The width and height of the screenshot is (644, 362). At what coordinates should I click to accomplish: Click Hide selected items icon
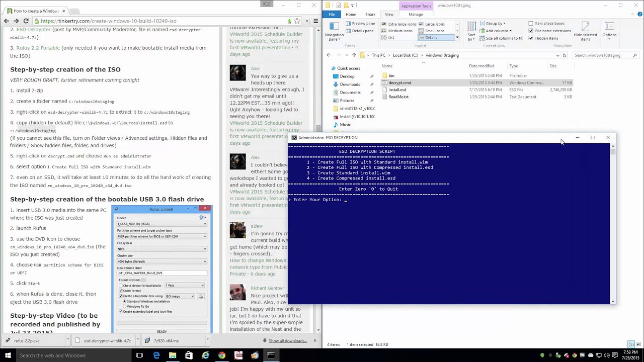[585, 31]
